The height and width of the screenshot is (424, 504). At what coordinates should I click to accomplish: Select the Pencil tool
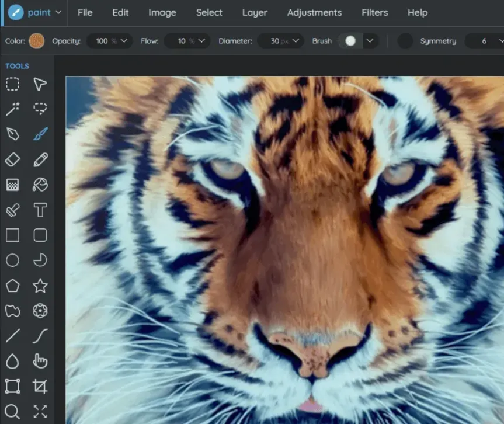click(40, 159)
